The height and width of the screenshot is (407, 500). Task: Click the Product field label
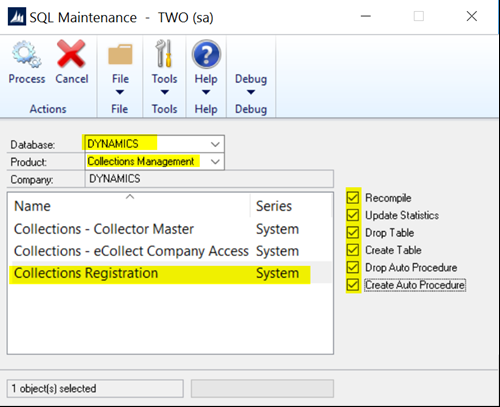coord(29,162)
